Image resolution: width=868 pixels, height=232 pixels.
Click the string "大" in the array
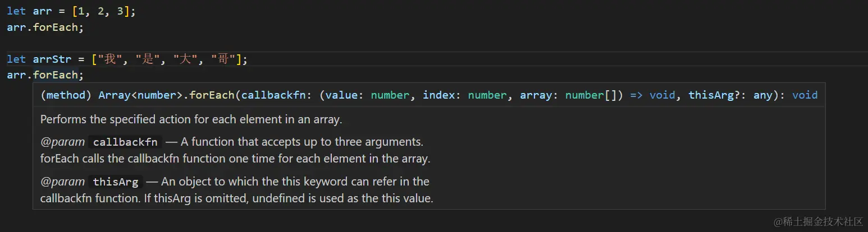tap(185, 59)
